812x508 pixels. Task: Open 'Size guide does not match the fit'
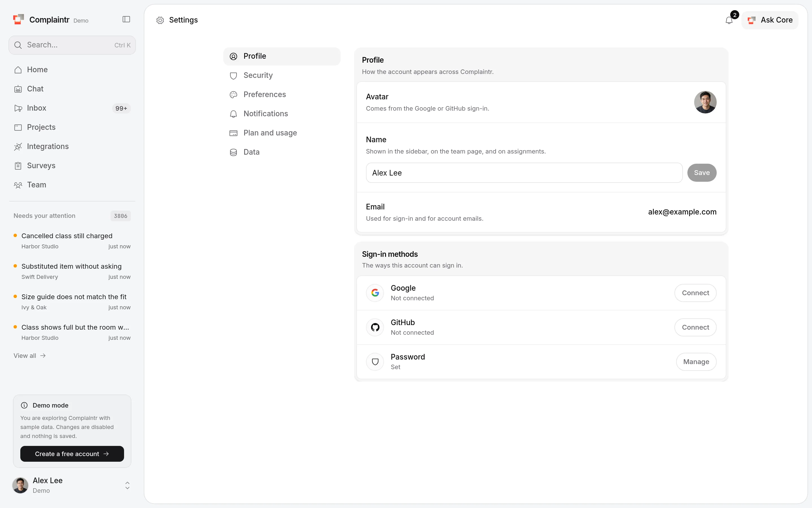pos(72,302)
